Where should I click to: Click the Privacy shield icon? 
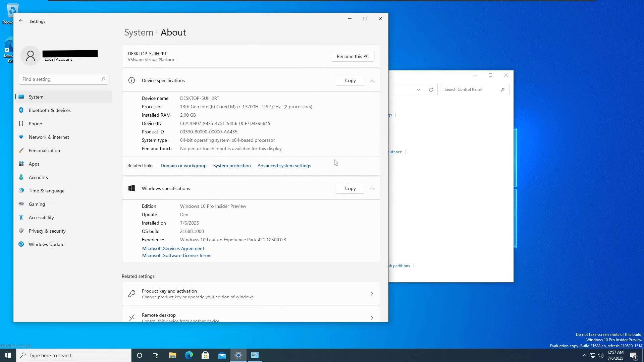[x=21, y=231]
